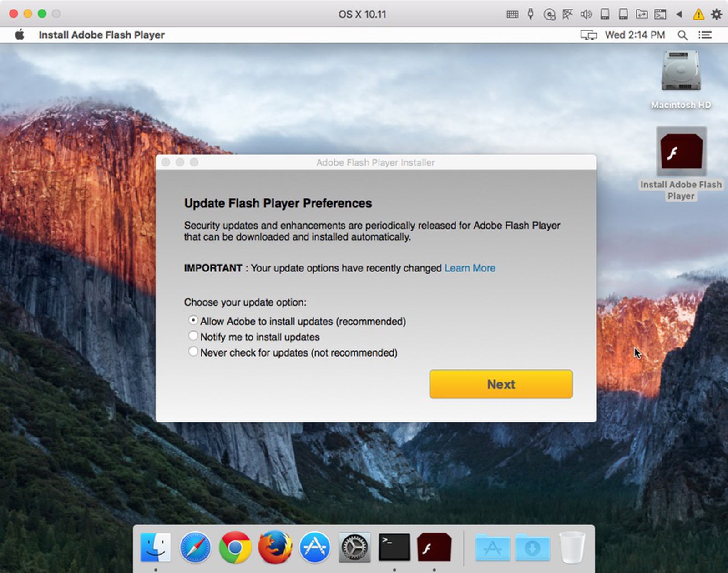Viewport: 728px width, 573px height.
Task: Open the Learn More link
Action: coord(470,268)
